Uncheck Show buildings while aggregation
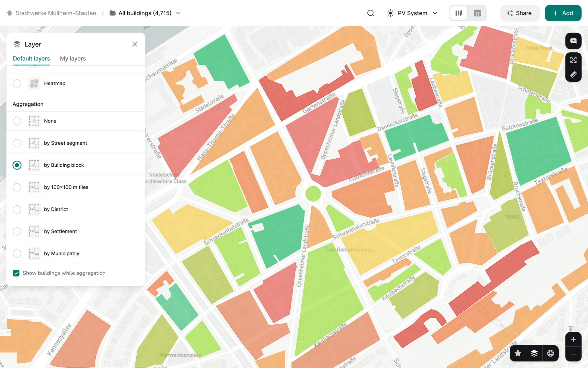 tap(16, 273)
